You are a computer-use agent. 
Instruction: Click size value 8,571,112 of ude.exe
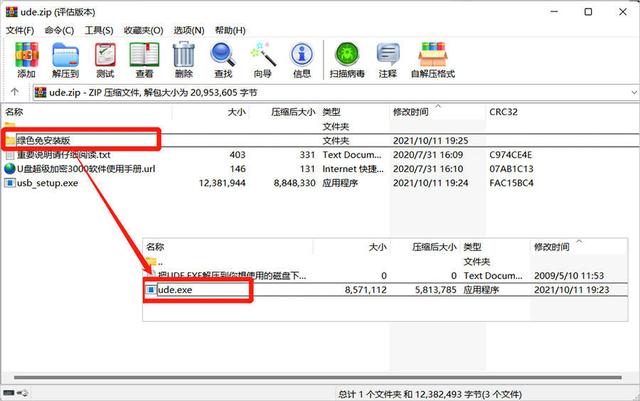365,290
